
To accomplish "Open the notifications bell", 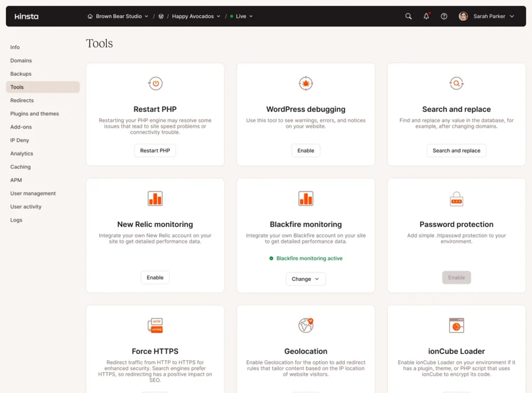I will (x=426, y=16).
